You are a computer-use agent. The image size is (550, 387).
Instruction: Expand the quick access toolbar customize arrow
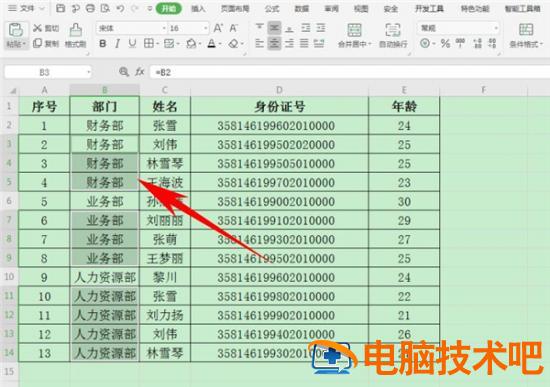tap(149, 8)
